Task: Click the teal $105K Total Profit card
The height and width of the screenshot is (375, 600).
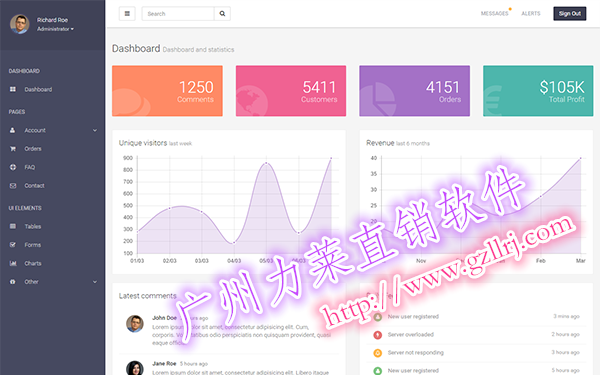Action: click(x=538, y=91)
